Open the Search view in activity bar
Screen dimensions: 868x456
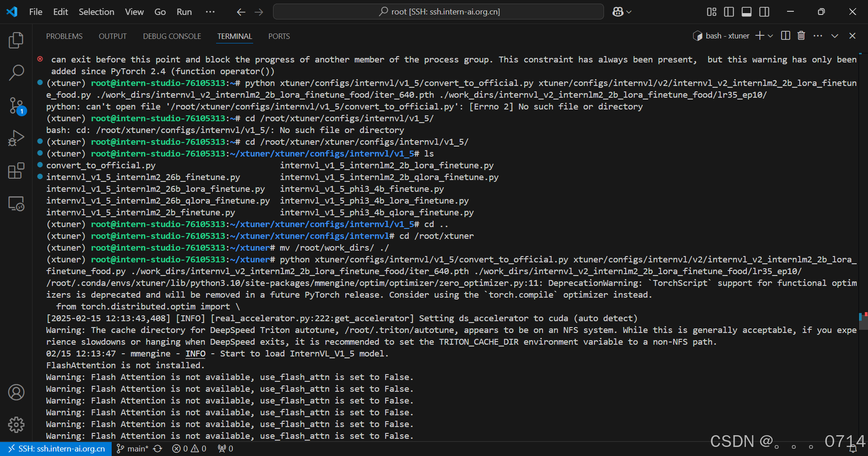tap(16, 72)
